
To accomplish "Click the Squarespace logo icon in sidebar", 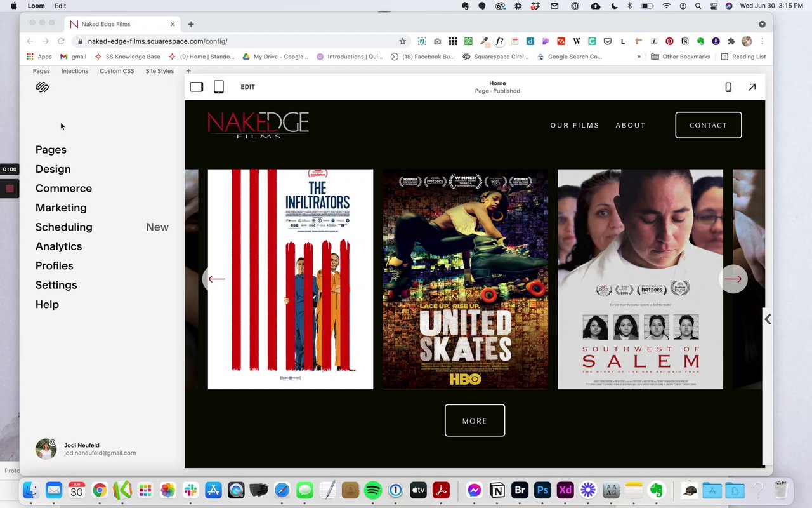I will point(43,87).
